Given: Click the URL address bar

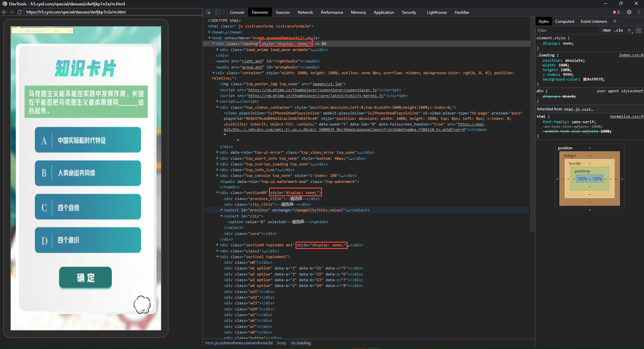Looking at the screenshot, I should coord(113,12).
